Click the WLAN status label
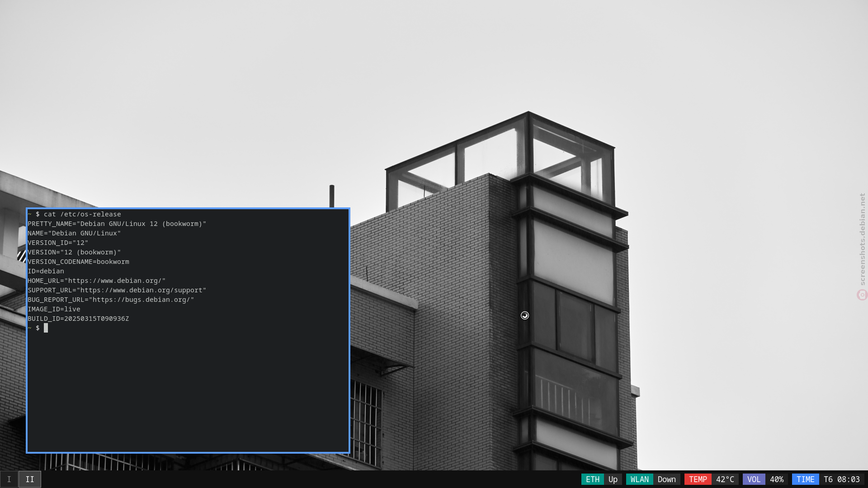This screenshot has width=868, height=488. coord(640,479)
